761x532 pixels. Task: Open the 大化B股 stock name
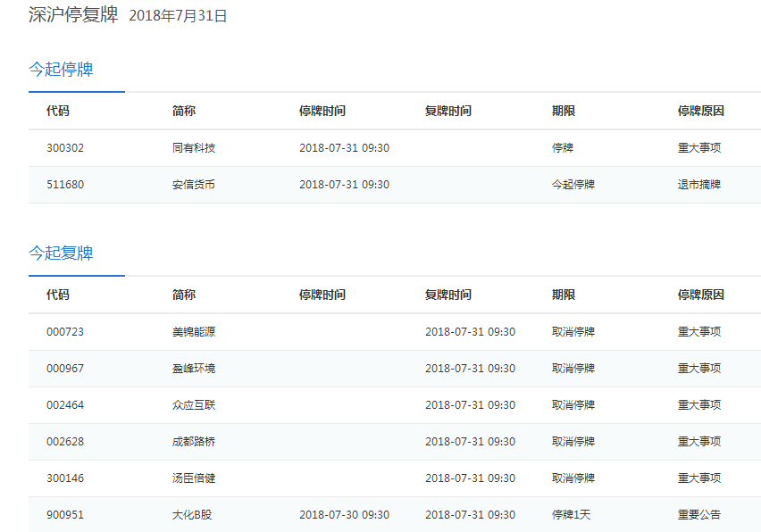pyautogui.click(x=192, y=515)
